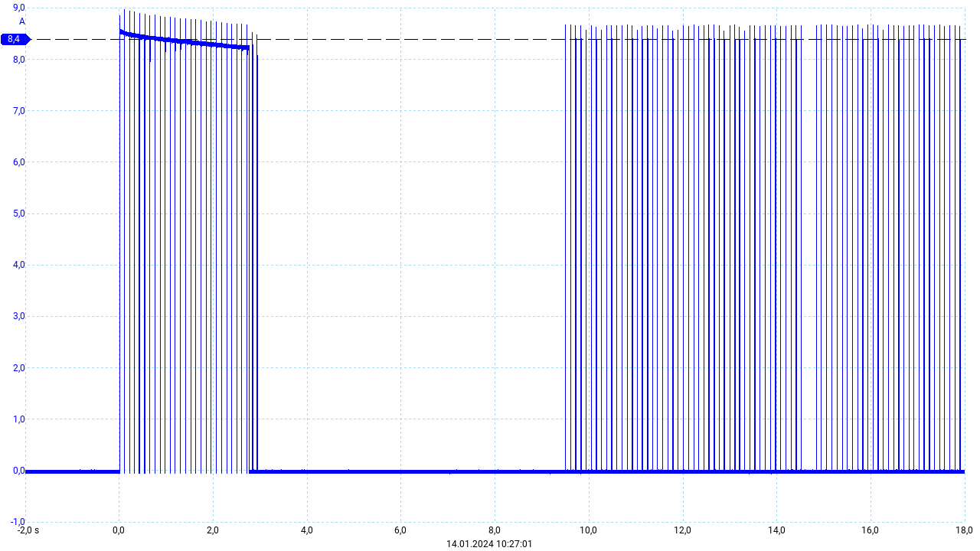Click the 2,0 Y-axis label
This screenshot has width=980, height=551.
pos(19,368)
